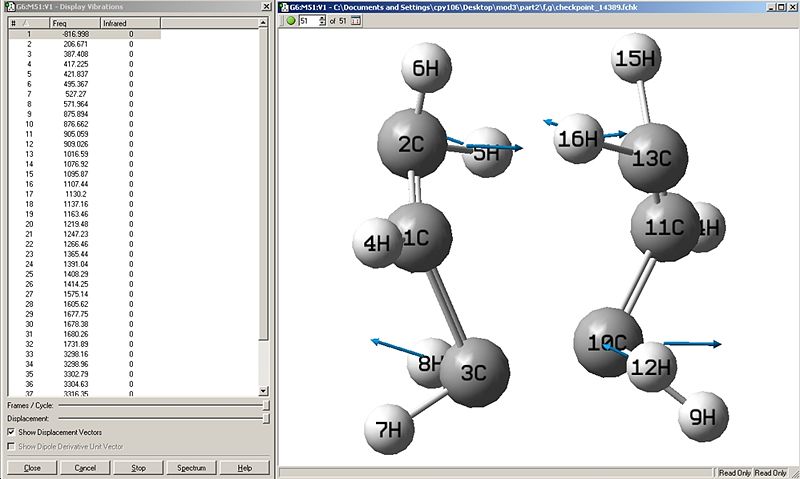
Task: Click the hydrogen atom labeled 16H
Action: tap(579, 139)
